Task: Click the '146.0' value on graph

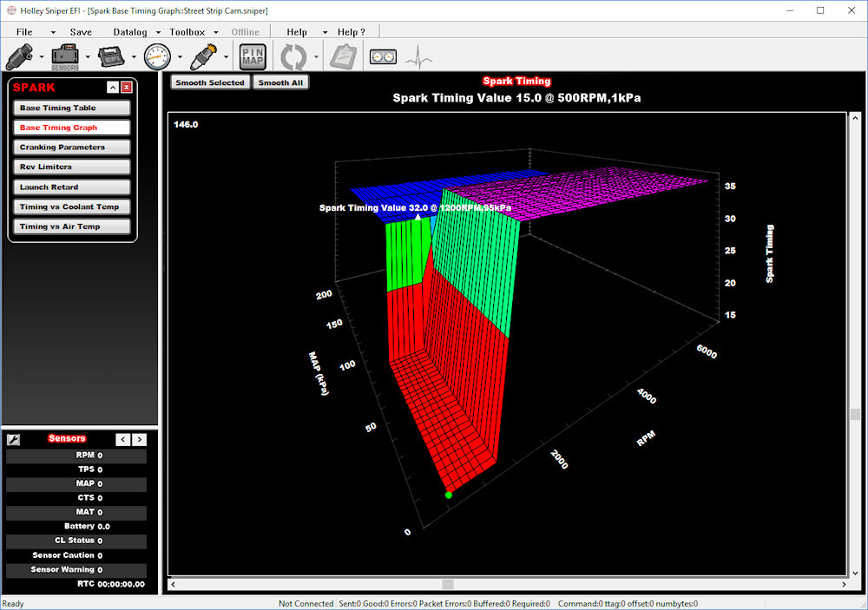Action: tap(186, 125)
